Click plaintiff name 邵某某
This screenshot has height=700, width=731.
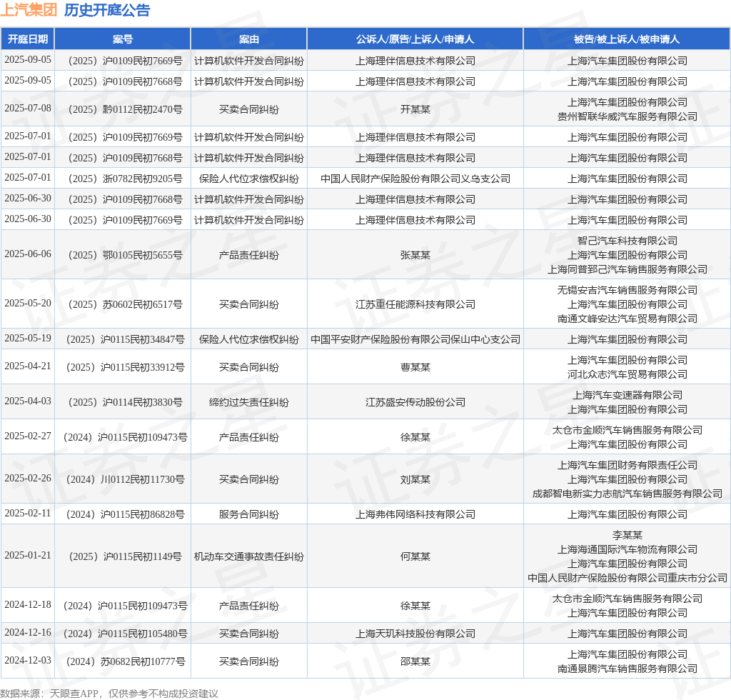415,662
